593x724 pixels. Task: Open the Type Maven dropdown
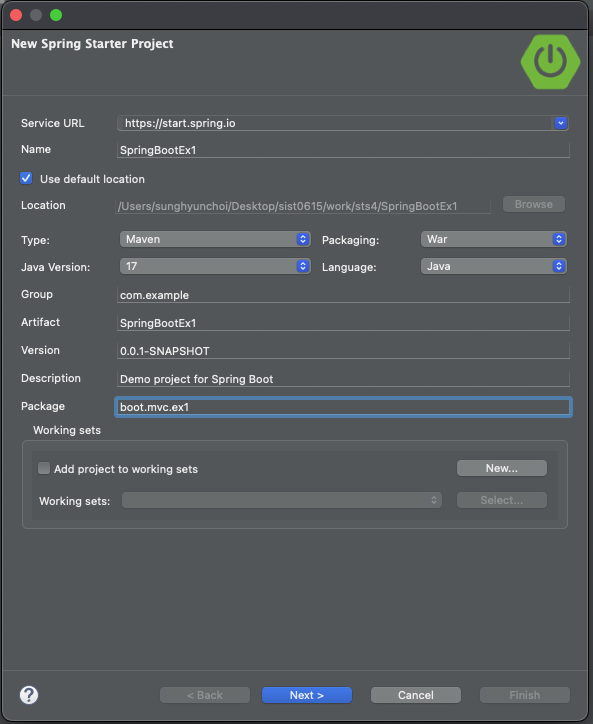215,239
